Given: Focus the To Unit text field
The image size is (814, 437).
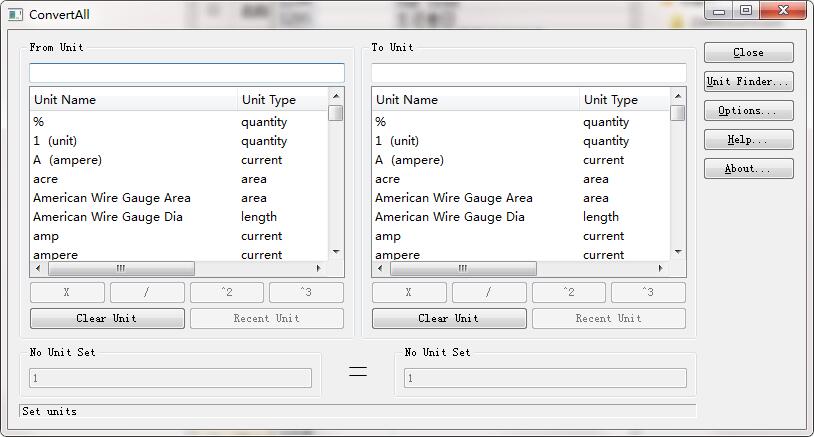Looking at the screenshot, I should coord(529,73).
